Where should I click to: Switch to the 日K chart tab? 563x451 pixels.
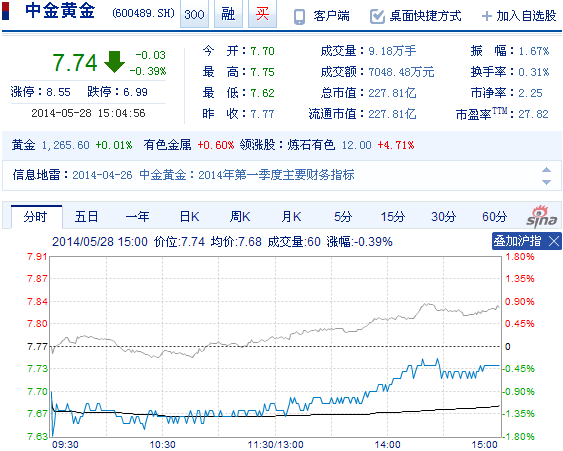pos(189,217)
